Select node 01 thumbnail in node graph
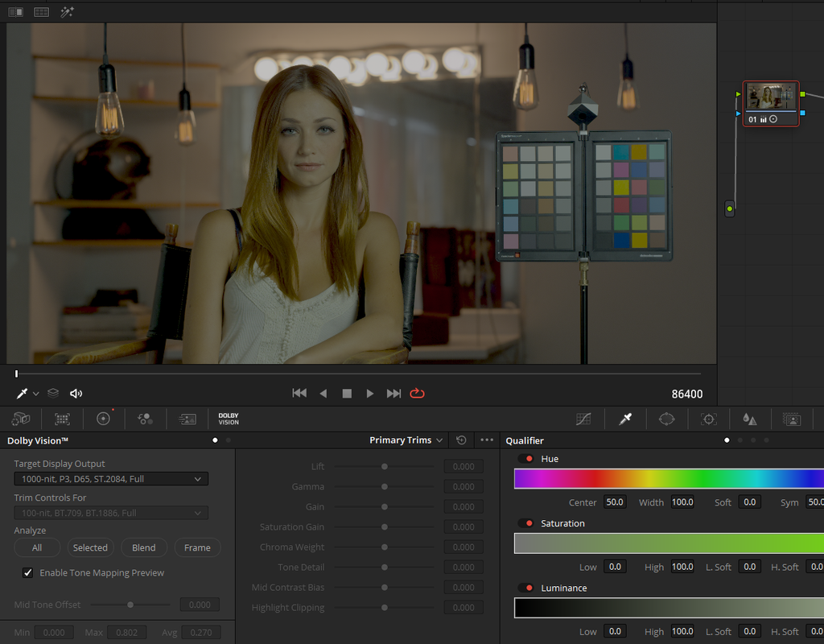Viewport: 824px width, 644px height. pos(771,97)
